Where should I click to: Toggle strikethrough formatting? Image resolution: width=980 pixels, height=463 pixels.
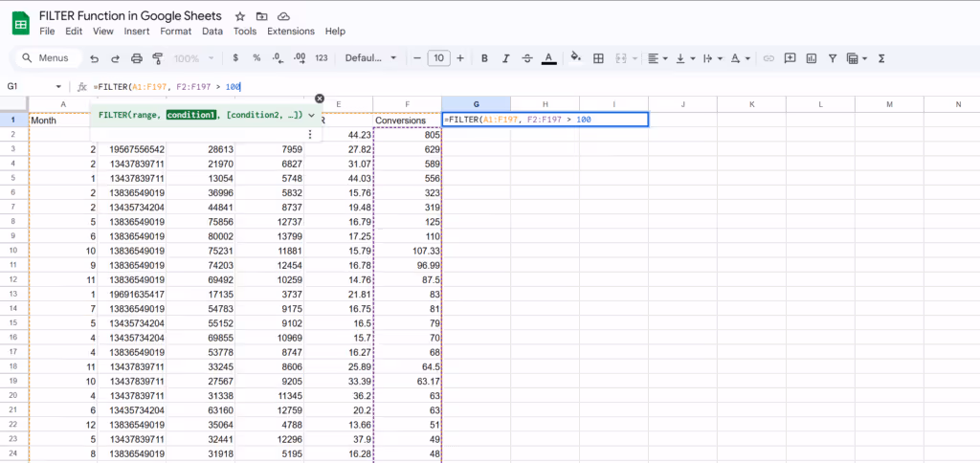pos(527,58)
